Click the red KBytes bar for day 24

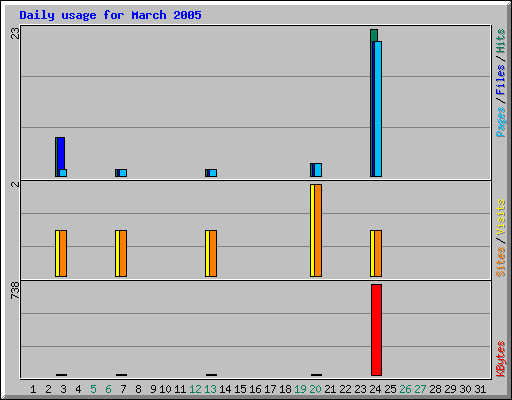tap(376, 330)
